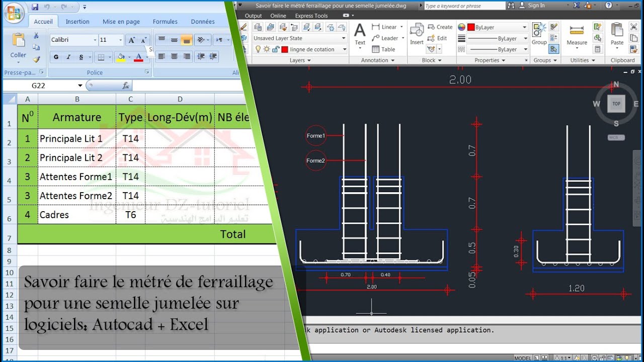Click the Undo arrow in Excel
The image size is (644, 362).
47,7
